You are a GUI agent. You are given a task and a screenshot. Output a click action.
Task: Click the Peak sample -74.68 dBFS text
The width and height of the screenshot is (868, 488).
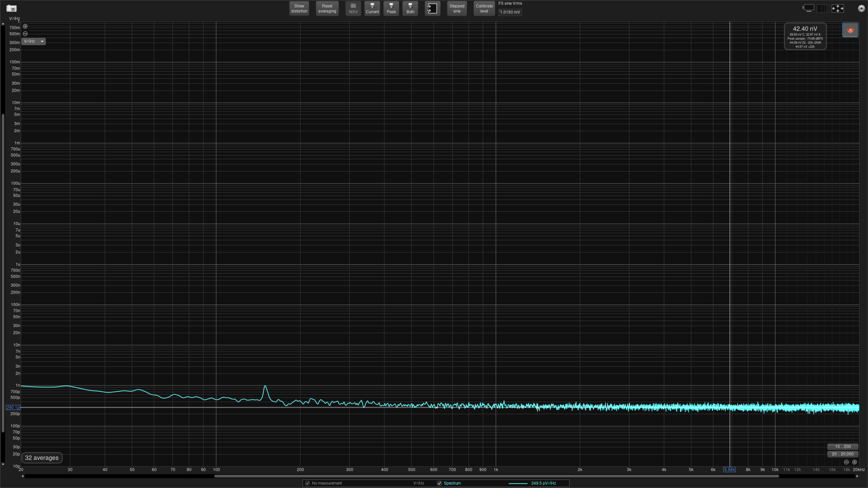pyautogui.click(x=805, y=39)
